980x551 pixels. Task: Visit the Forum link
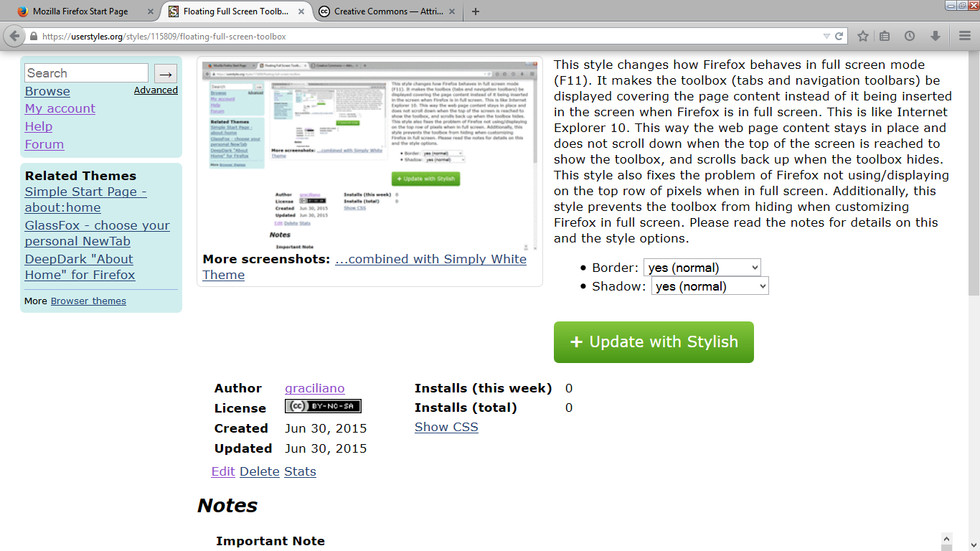(44, 144)
